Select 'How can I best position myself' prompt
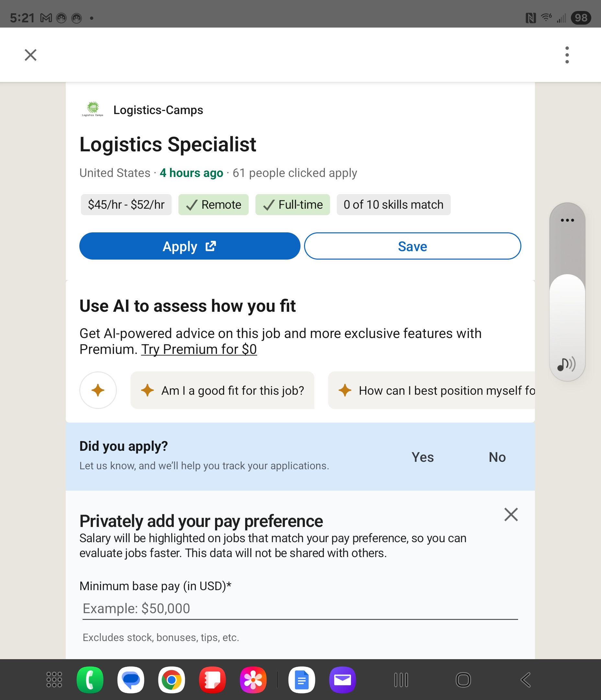 (x=436, y=391)
